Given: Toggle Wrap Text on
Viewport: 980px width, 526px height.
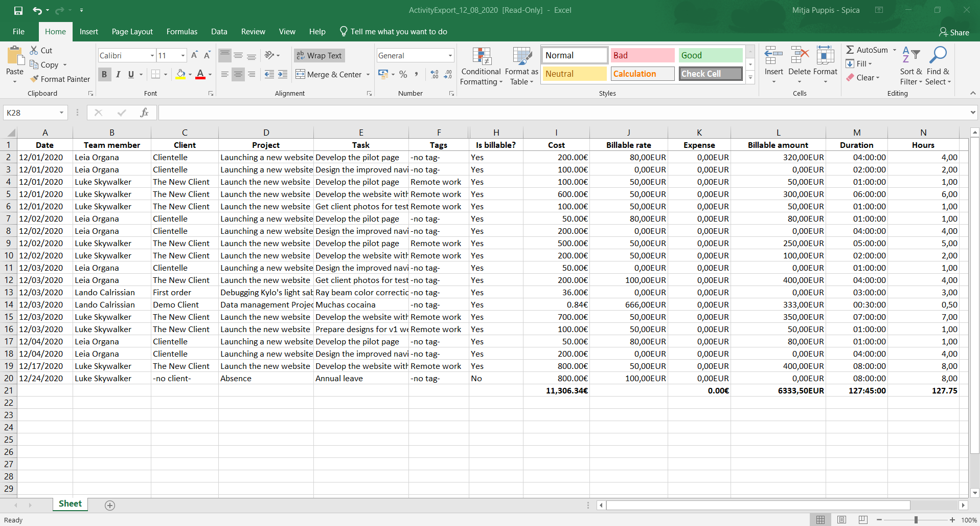Looking at the screenshot, I should (319, 55).
